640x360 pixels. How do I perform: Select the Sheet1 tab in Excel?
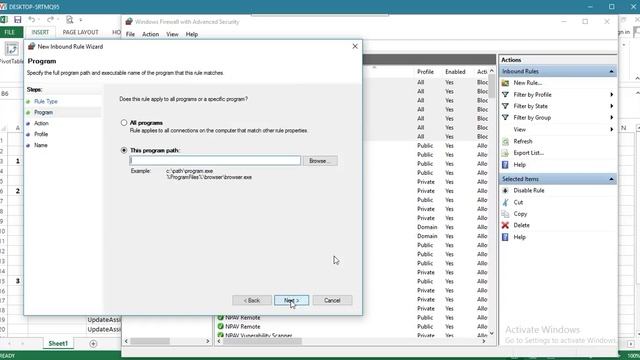(x=58, y=344)
